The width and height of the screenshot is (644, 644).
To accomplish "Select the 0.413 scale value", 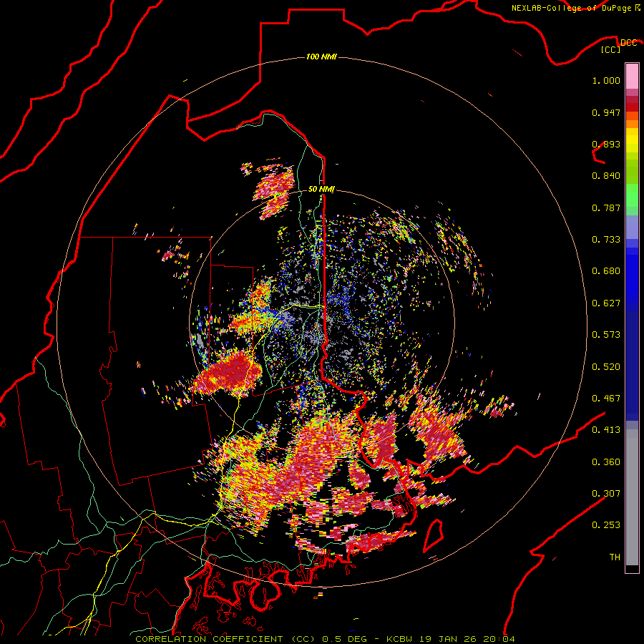I will (x=606, y=430).
